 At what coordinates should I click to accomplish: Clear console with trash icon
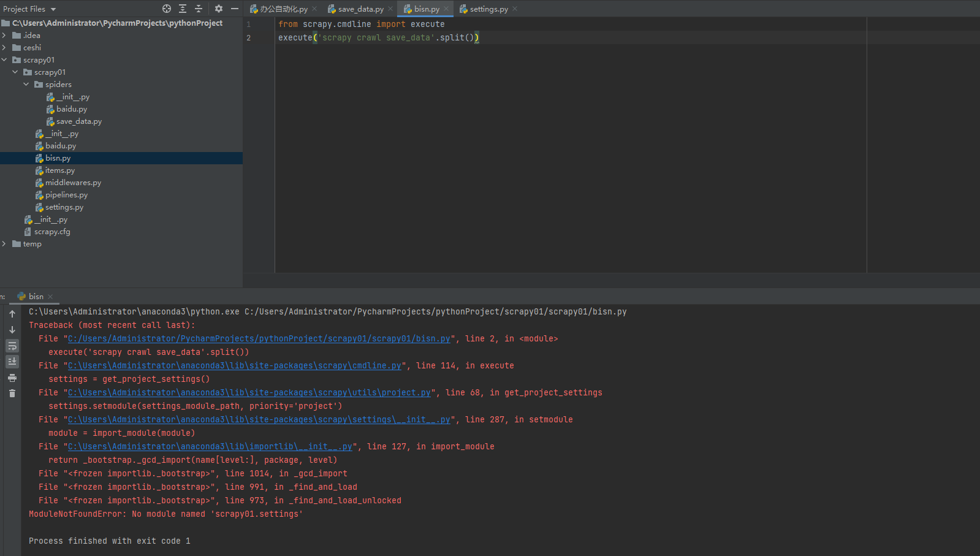[12, 394]
